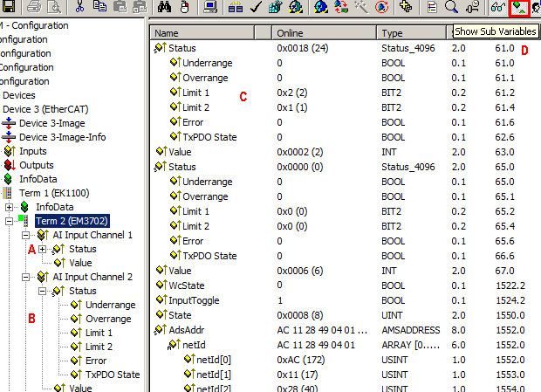Click the Find binoculars icon
Image resolution: width=541 pixels, height=392 pixels.
point(165,6)
